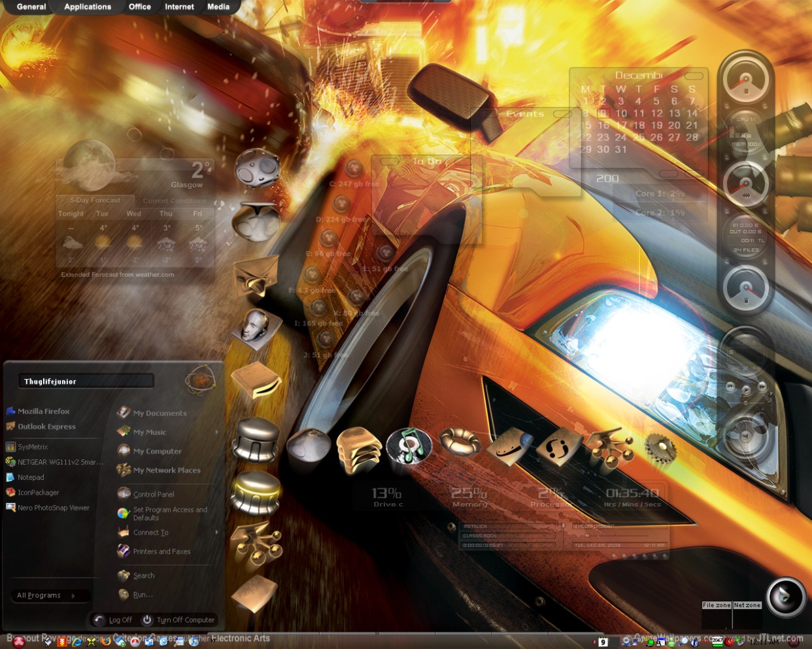Click the gold stacked layers dock icon
Image resolution: width=812 pixels, height=649 pixels.
click(358, 449)
